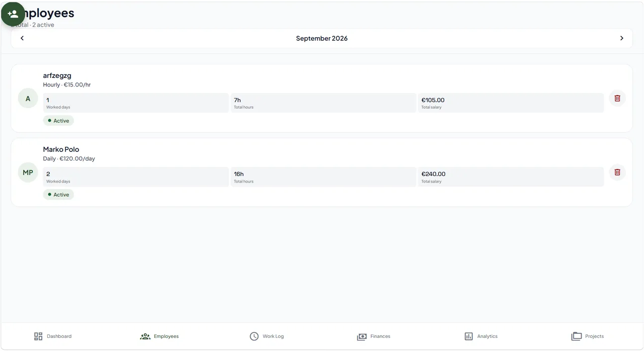Click the Hourly €15.00/hr rate text
The image size is (644, 351).
click(67, 84)
